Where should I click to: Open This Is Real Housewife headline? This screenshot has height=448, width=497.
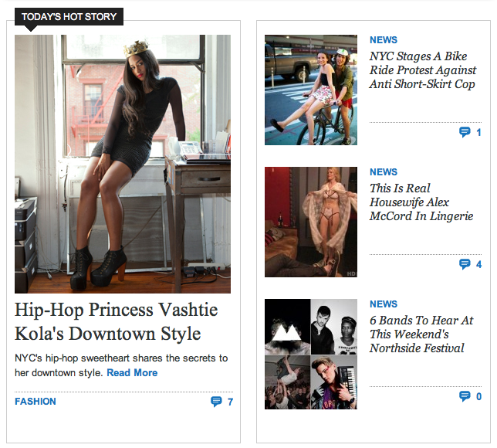[421, 202]
